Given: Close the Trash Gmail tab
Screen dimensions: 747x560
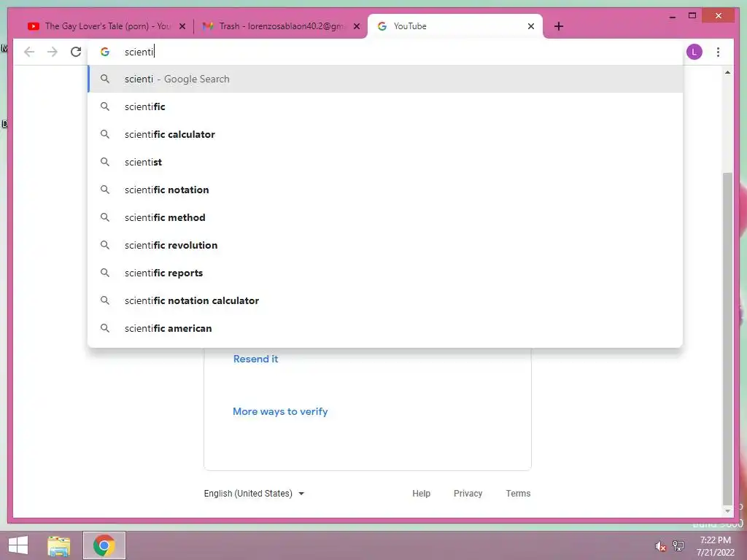Looking at the screenshot, I should click(357, 26).
